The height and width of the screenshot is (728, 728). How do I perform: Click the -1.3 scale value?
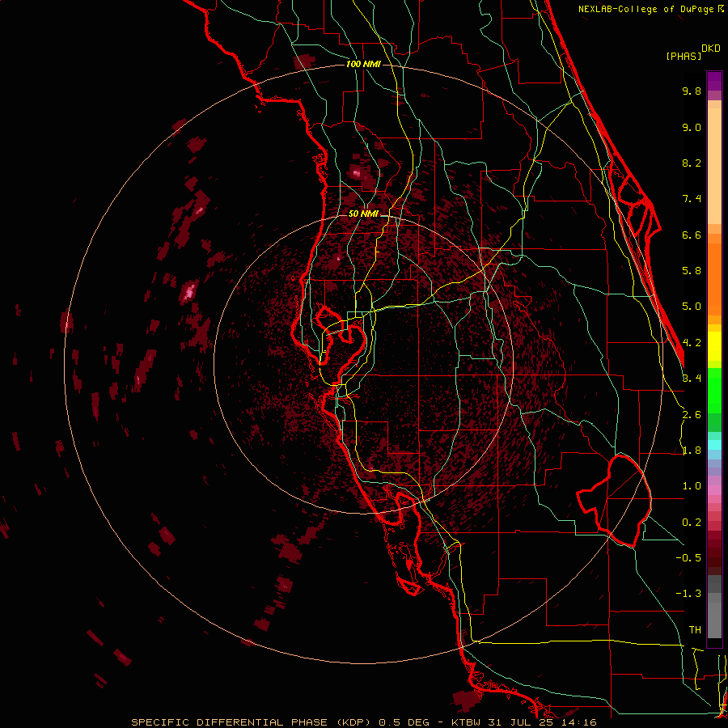click(688, 594)
